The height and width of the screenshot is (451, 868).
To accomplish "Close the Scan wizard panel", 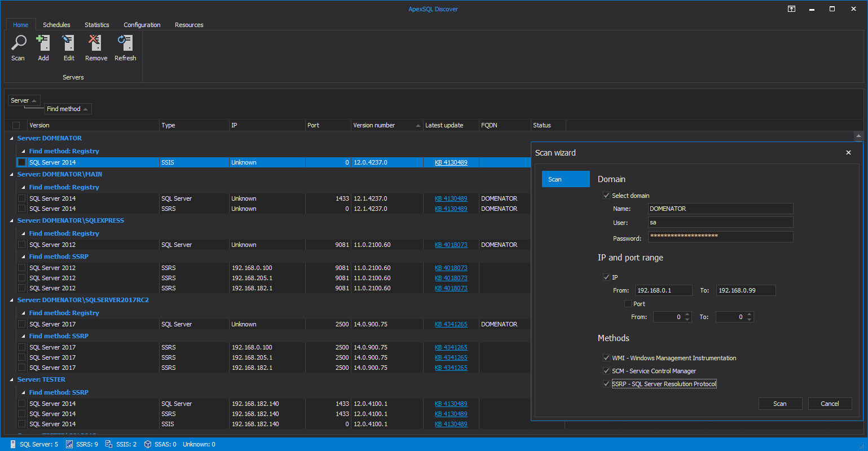I will tap(848, 153).
